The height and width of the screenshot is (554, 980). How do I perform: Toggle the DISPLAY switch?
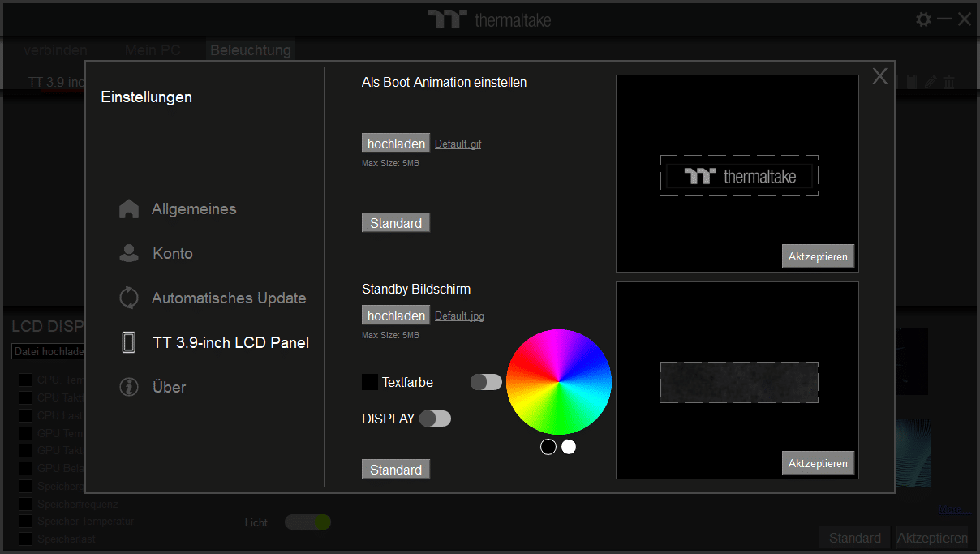435,419
